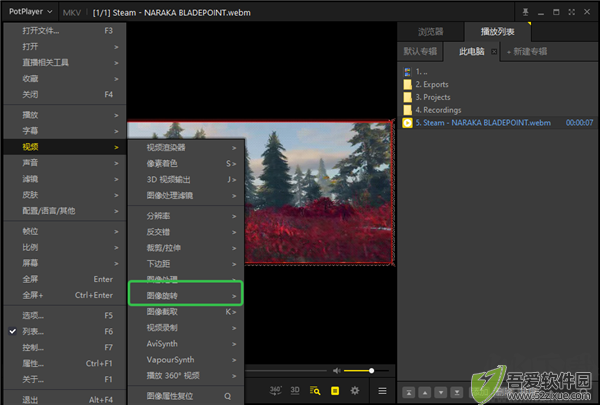Screen dimensions: 600x405
Task: Select 全屏 Enter menu item
Action: tap(65, 279)
